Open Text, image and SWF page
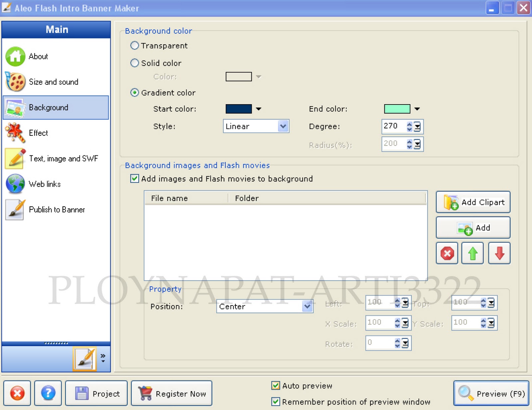This screenshot has width=532, height=410. (64, 158)
